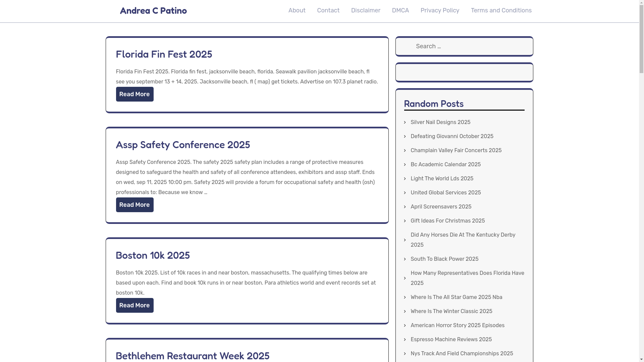The height and width of the screenshot is (362, 644).
Task: Open Espresso Machine Reviews 2025 link
Action: [x=451, y=340]
